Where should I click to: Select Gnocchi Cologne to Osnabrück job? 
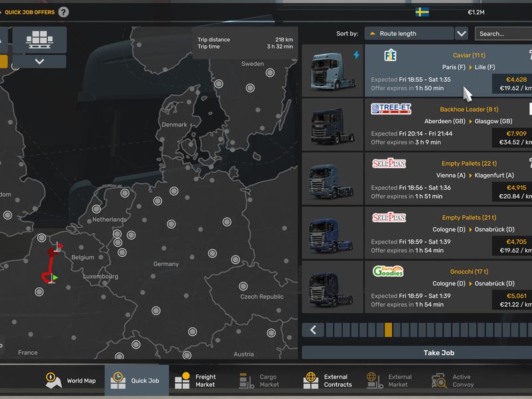(448, 287)
